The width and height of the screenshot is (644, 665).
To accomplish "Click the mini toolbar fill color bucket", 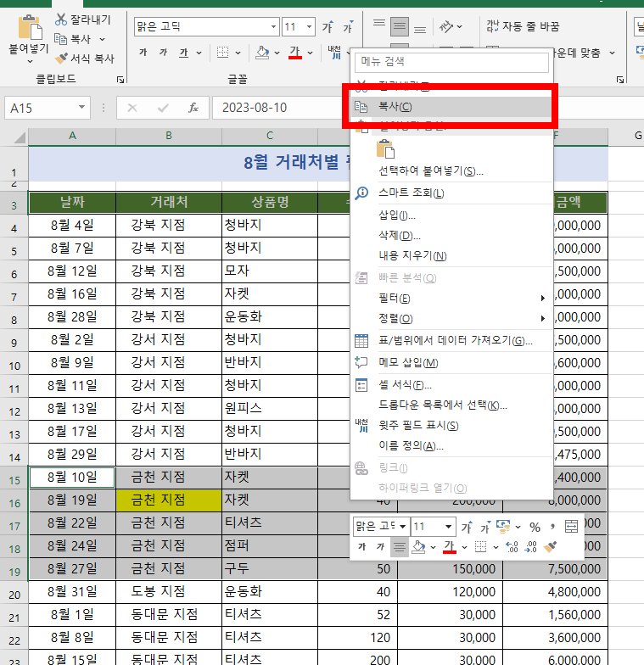I will click(x=418, y=546).
